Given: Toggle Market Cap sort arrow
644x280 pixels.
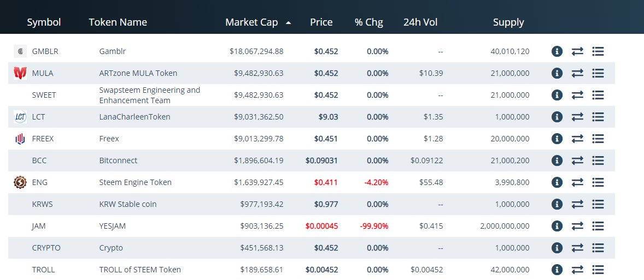Looking at the screenshot, I should pyautogui.click(x=288, y=23).
